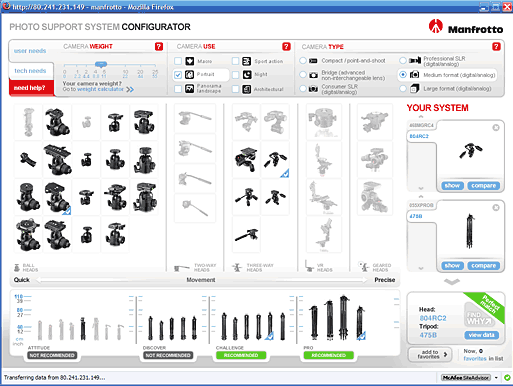Remove 475B tripod from Your System
This screenshot has height=386, width=513.
pyautogui.click(x=496, y=208)
